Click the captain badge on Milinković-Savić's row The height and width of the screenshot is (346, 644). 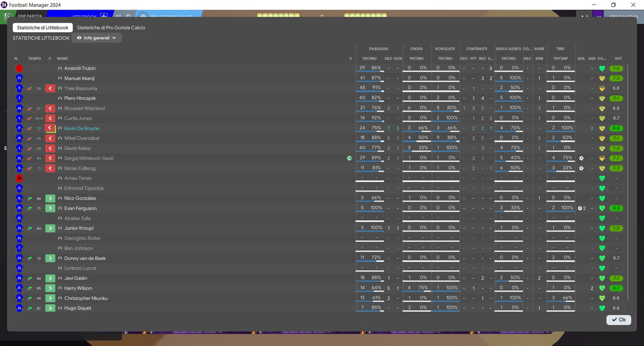point(349,159)
